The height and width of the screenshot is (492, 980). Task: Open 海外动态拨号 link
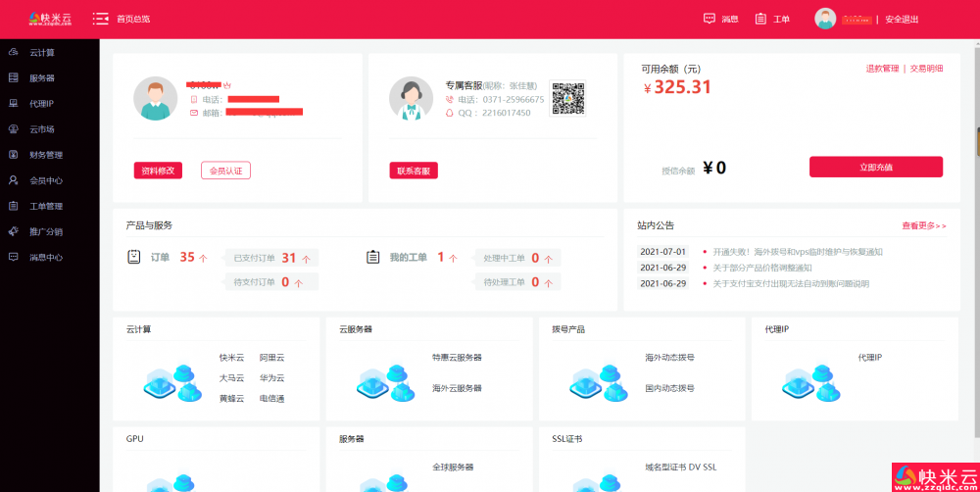pyautogui.click(x=670, y=358)
